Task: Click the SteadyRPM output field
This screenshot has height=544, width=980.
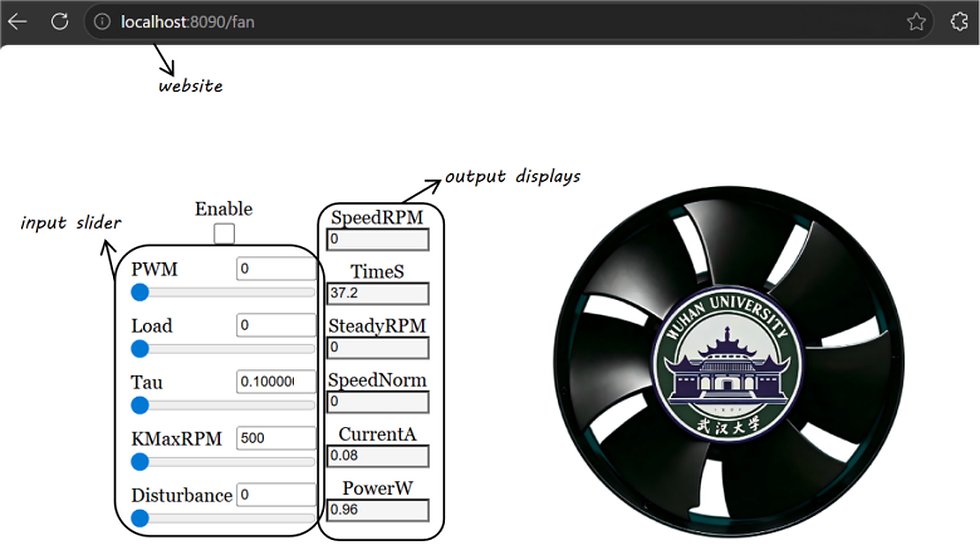Action: pyautogui.click(x=378, y=347)
